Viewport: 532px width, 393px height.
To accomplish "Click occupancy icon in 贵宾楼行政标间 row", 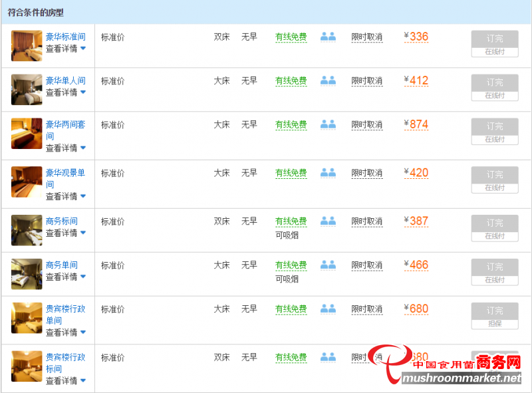I will click(328, 357).
